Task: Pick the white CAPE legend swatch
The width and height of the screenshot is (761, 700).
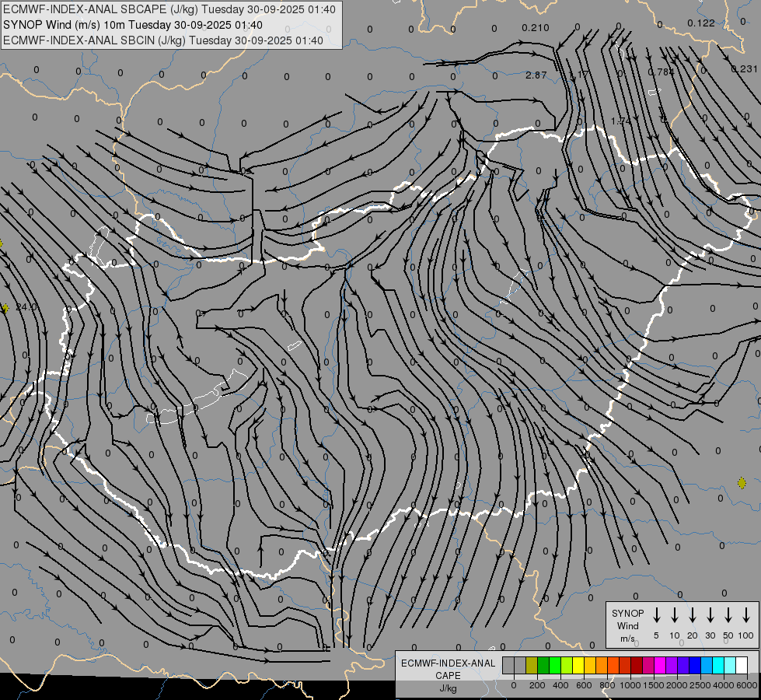Action: click(742, 665)
